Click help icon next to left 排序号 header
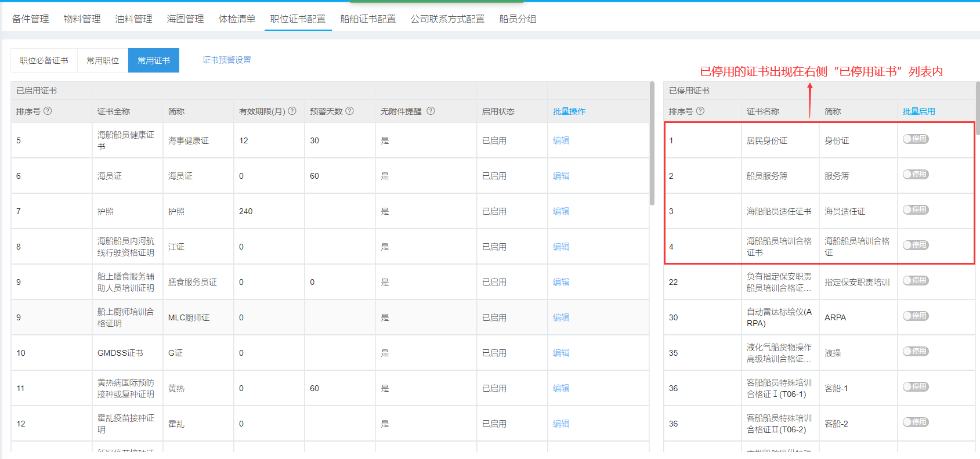The width and height of the screenshot is (980, 459). [x=48, y=111]
